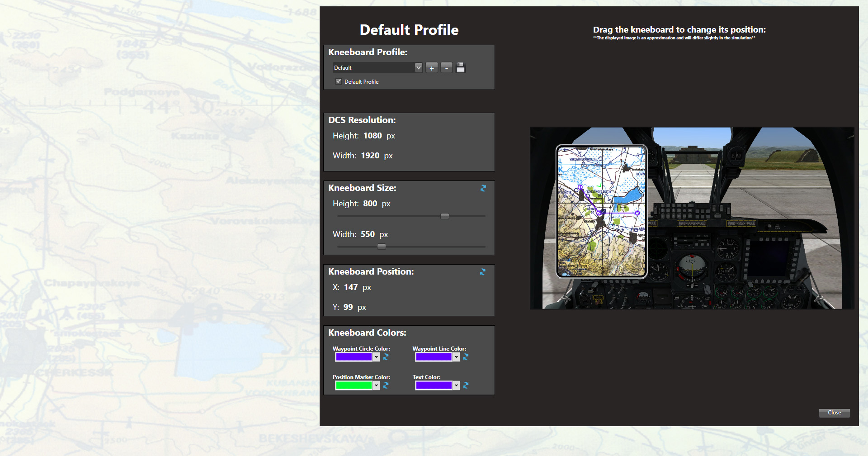Click the DCS Resolution section title

click(x=362, y=120)
